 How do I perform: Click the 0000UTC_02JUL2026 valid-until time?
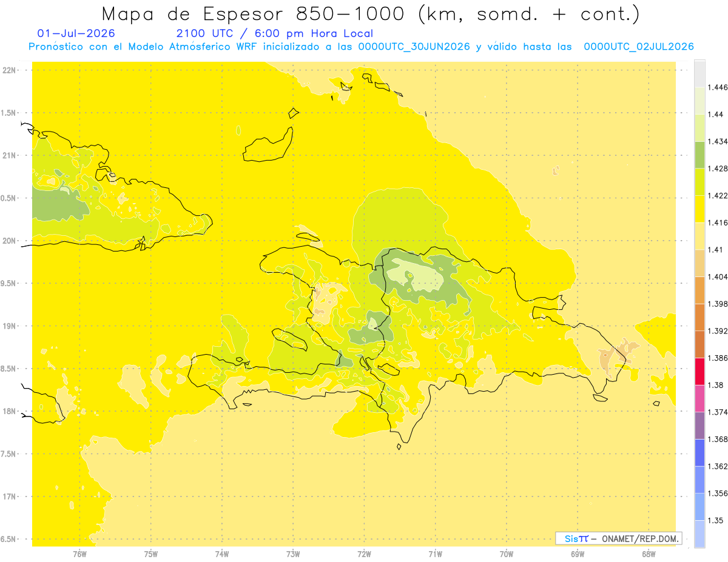pos(638,47)
